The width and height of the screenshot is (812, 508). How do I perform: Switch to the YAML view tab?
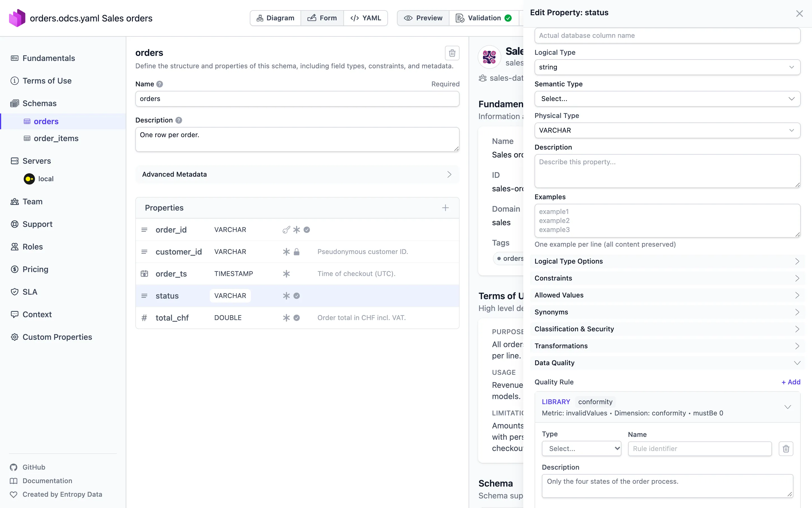(x=366, y=18)
